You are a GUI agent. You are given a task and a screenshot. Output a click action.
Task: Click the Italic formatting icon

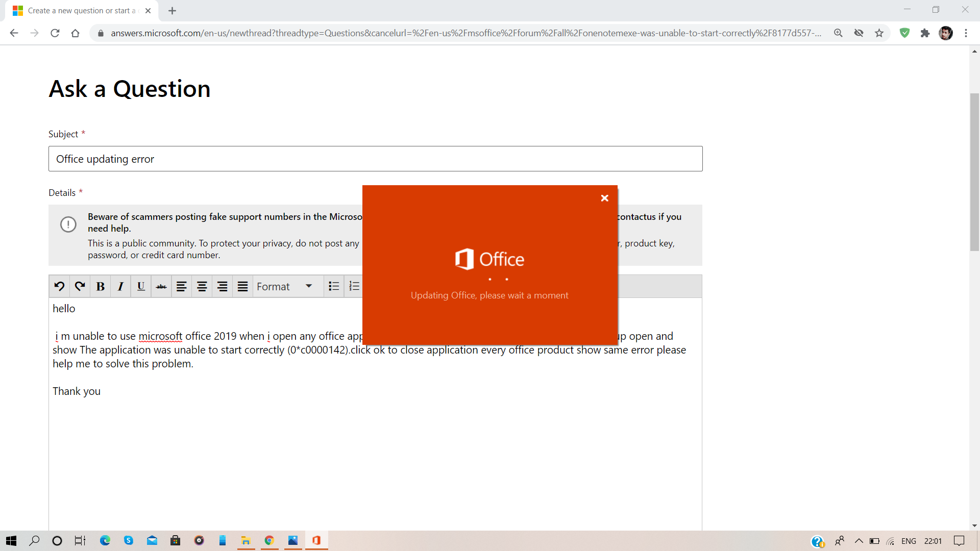pyautogui.click(x=121, y=287)
